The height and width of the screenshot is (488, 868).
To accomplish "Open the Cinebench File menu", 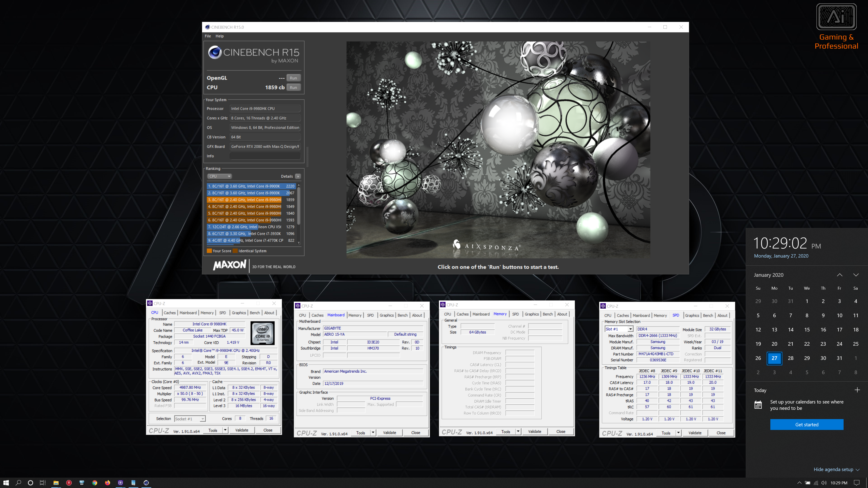I will 208,36.
